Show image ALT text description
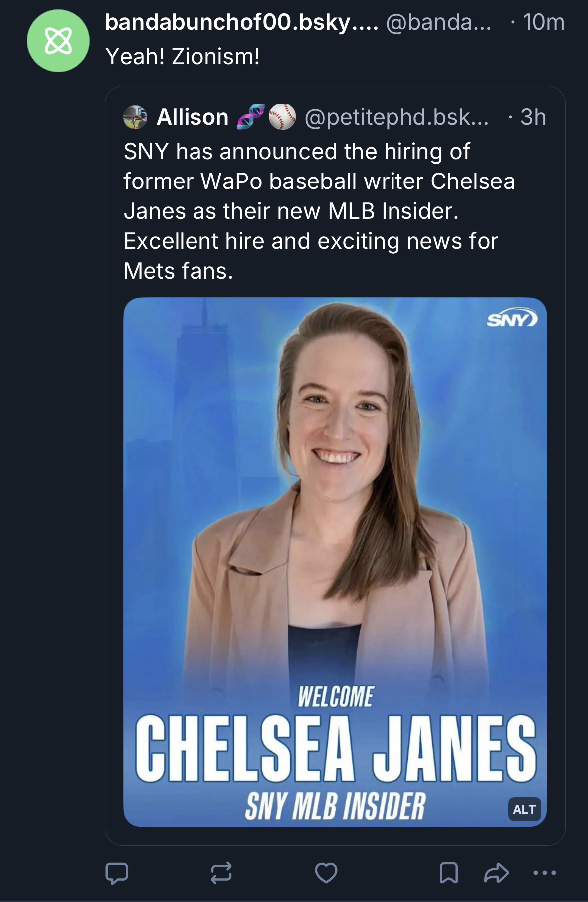Viewport: 588px width, 902px height. pyautogui.click(x=524, y=809)
